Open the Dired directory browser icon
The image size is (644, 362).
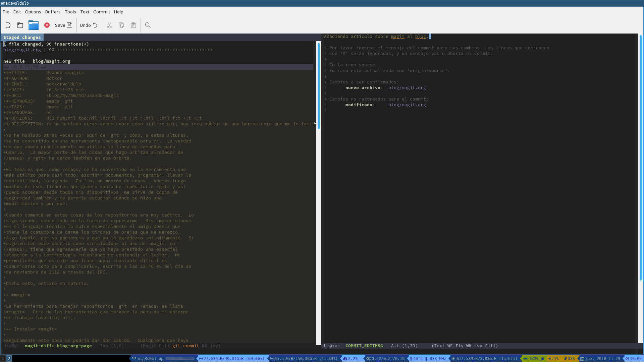(x=34, y=25)
